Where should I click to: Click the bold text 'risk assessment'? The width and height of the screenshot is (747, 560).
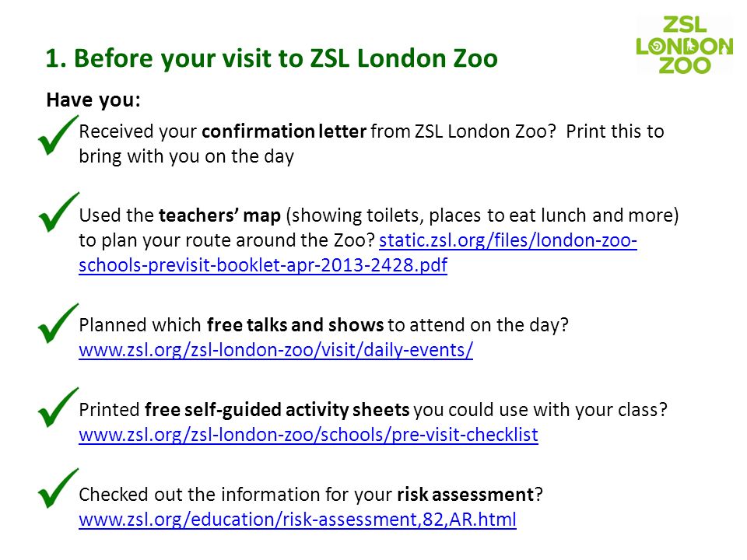click(465, 495)
